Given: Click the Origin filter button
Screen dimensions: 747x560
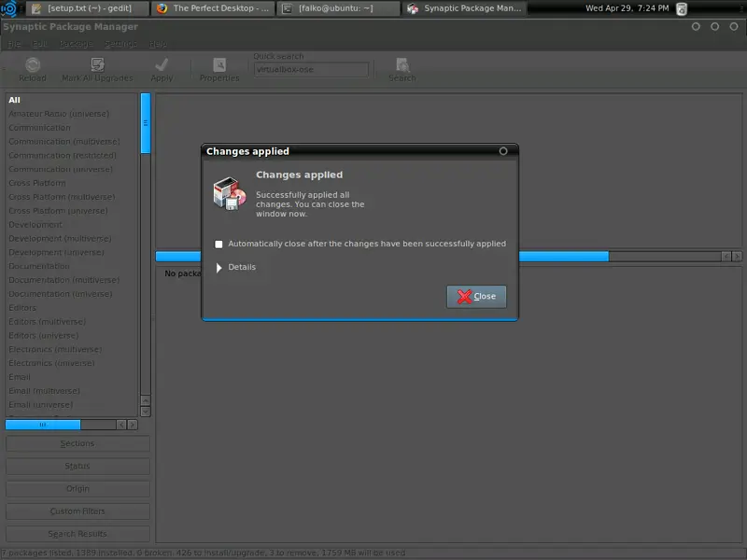Looking at the screenshot, I should [x=78, y=489].
